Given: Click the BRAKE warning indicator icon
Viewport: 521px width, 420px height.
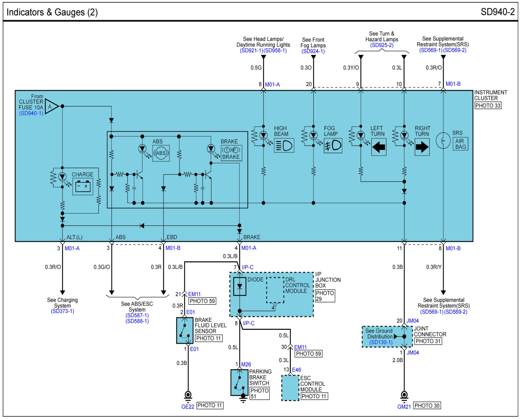Looking at the screenshot, I should click(x=231, y=153).
